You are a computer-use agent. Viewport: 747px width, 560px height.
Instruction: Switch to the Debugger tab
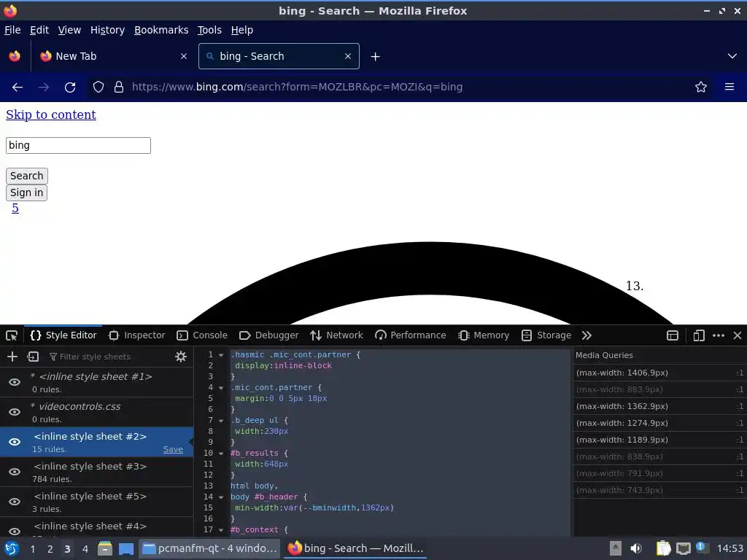coord(268,335)
